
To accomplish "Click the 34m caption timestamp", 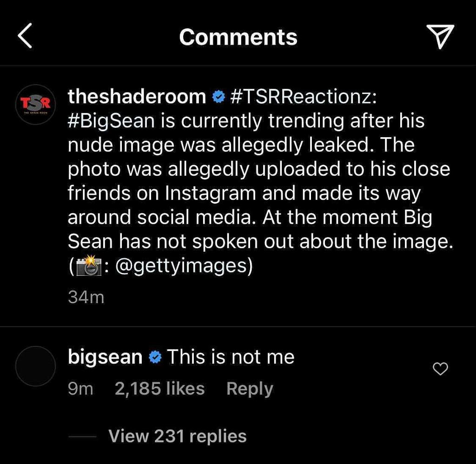I will (x=86, y=297).
